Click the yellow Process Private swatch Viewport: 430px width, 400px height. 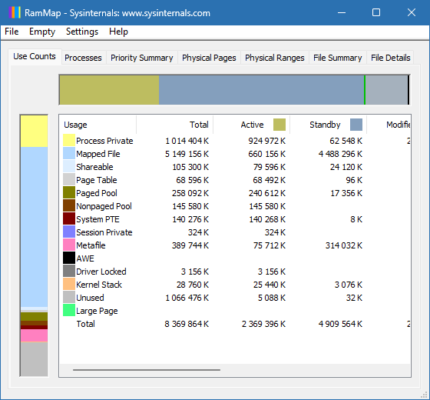[x=69, y=141]
